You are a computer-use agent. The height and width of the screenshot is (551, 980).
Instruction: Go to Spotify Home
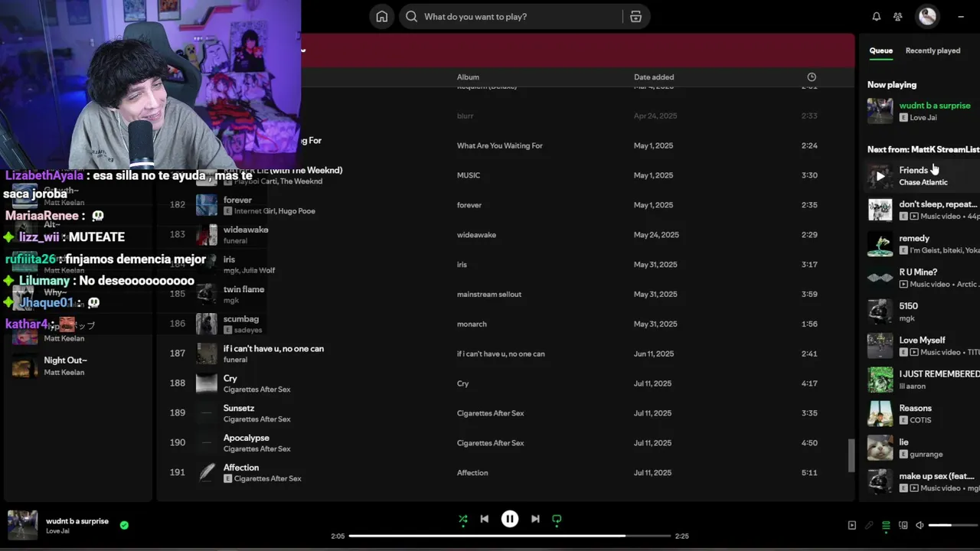point(381,17)
